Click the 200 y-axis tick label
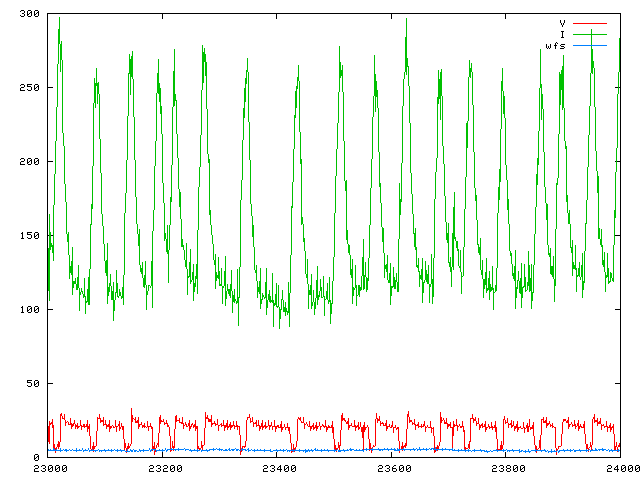The height and width of the screenshot is (480, 640). pos(28,162)
